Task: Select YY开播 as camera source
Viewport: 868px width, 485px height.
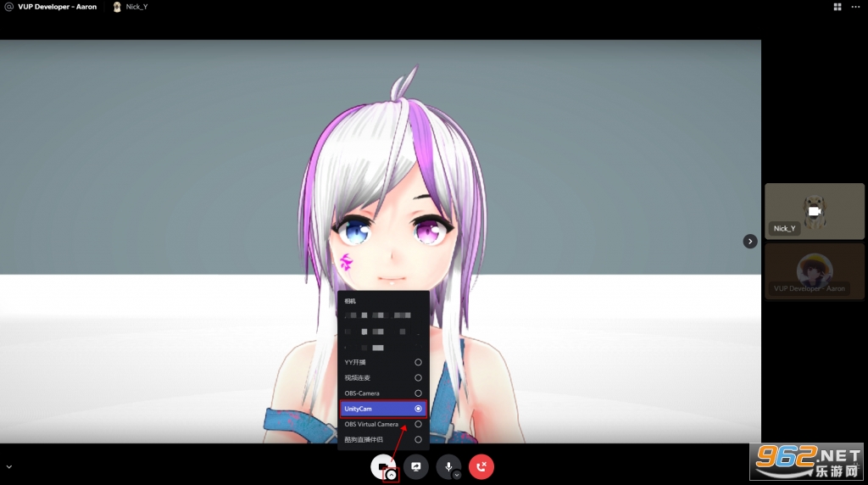Action: pos(383,362)
